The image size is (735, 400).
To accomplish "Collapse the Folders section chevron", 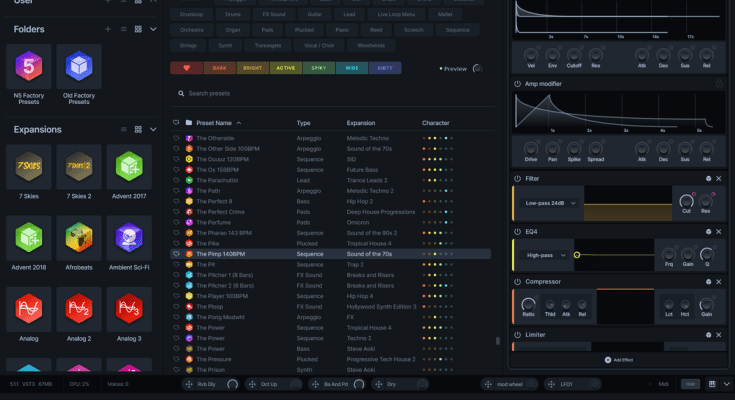I will pyautogui.click(x=153, y=30).
